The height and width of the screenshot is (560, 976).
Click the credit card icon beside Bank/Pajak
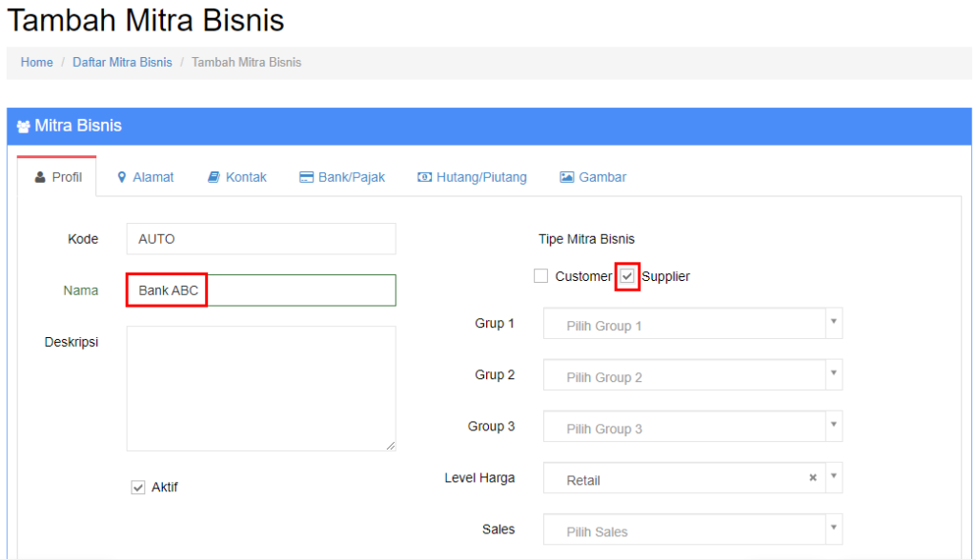(306, 176)
